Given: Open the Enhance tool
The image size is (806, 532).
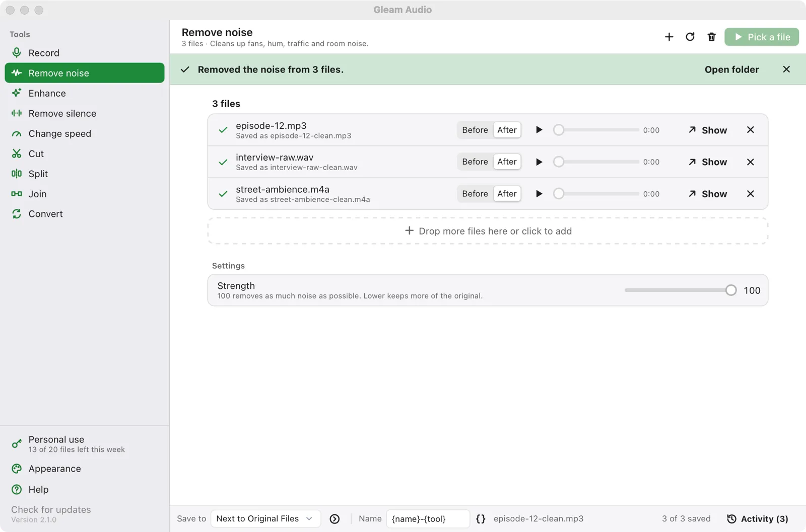Looking at the screenshot, I should (x=85, y=93).
